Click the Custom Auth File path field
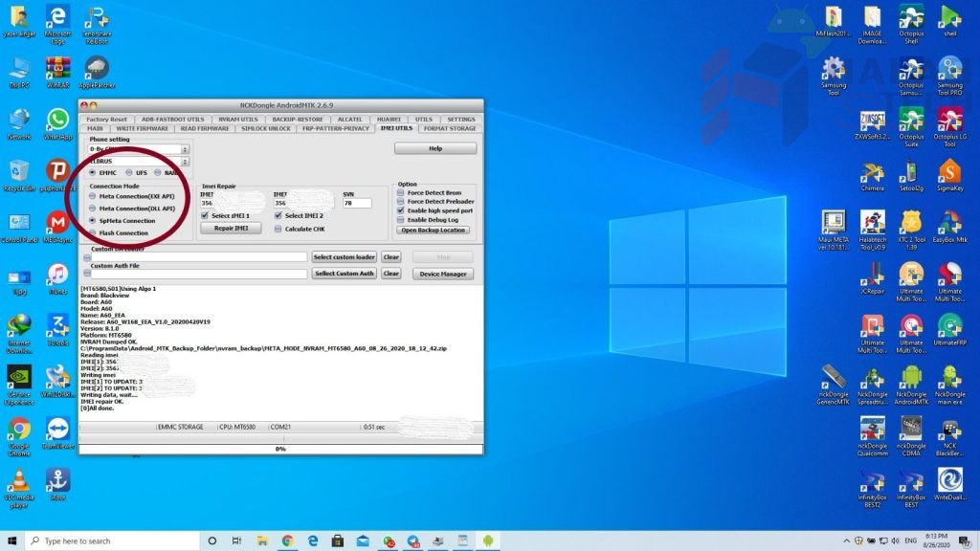The width and height of the screenshot is (980, 551). tap(199, 274)
